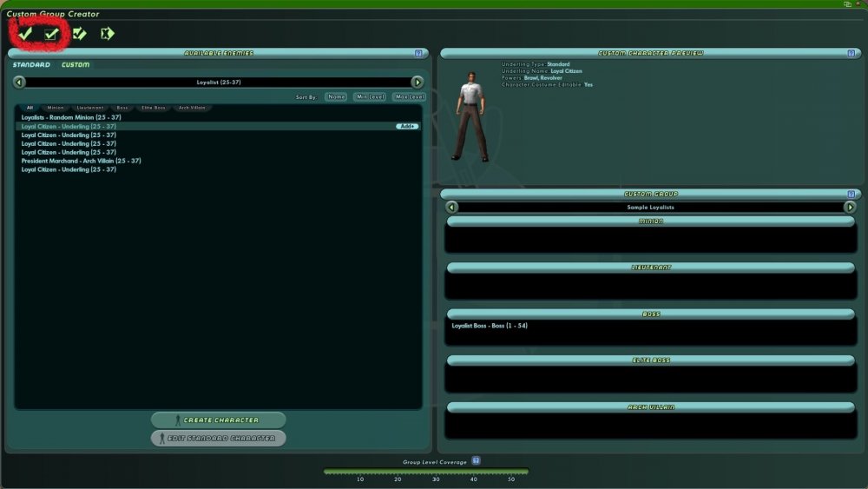
Task: Open help for Custom Group panel
Action: click(851, 194)
